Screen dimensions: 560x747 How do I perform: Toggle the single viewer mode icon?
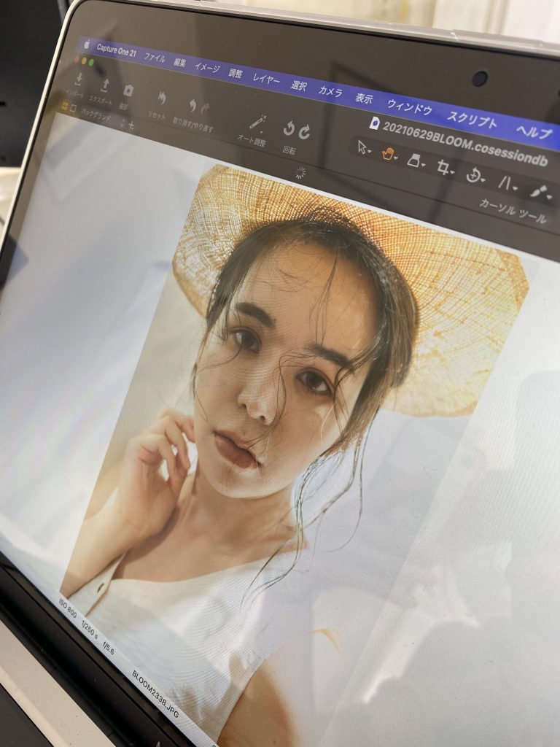73,109
